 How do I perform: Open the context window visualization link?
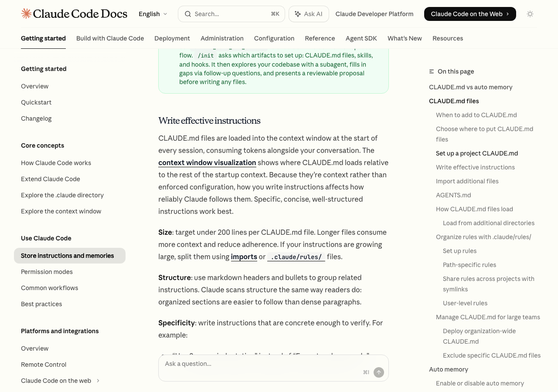click(x=207, y=162)
